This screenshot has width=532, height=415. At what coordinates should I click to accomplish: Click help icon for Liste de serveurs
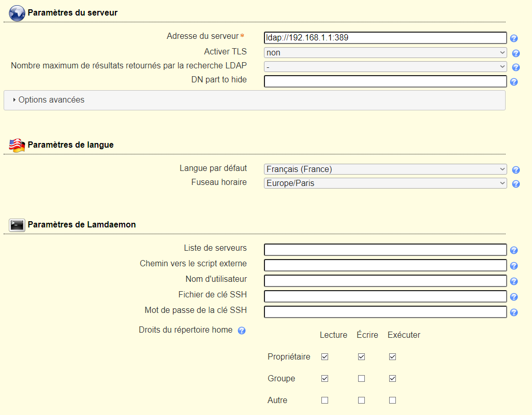point(514,251)
